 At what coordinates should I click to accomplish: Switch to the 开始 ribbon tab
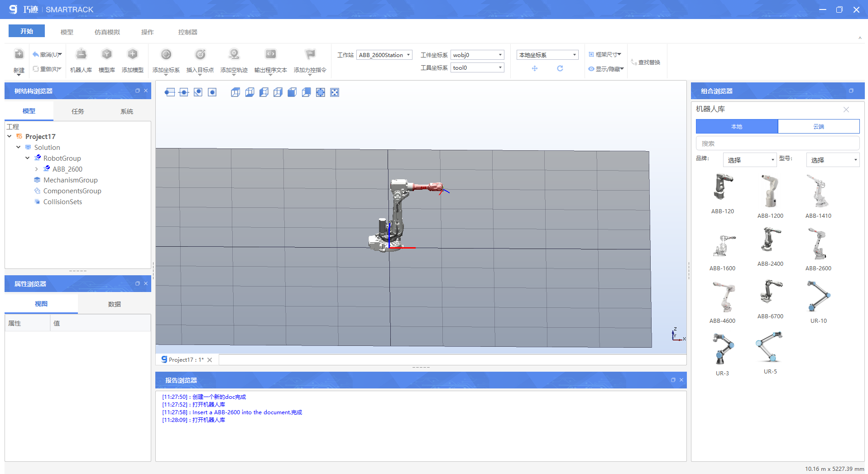click(27, 31)
